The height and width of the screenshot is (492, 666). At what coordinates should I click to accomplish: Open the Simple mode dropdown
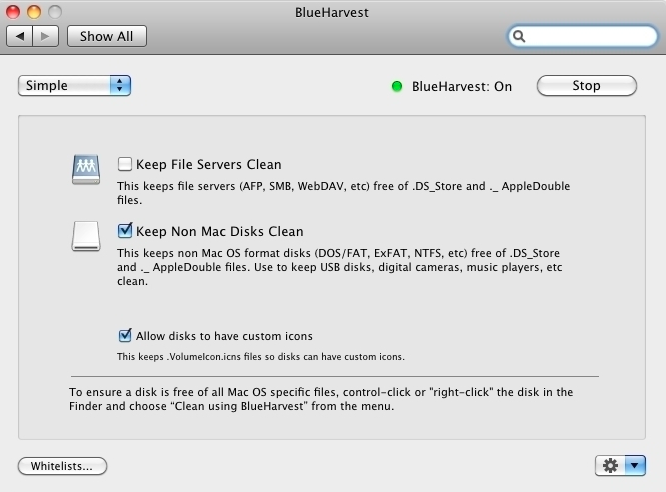(x=74, y=85)
